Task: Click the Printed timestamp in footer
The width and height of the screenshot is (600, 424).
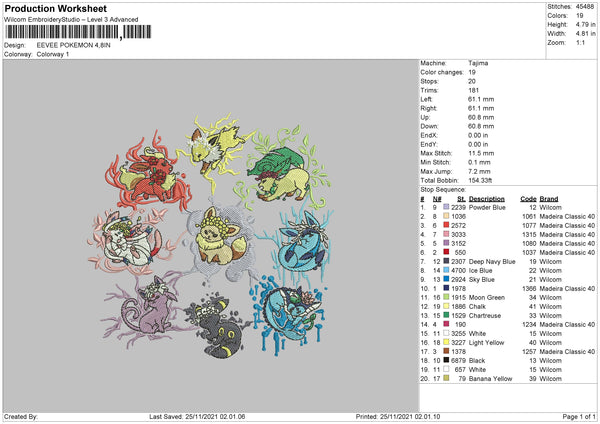Action: [x=398, y=416]
